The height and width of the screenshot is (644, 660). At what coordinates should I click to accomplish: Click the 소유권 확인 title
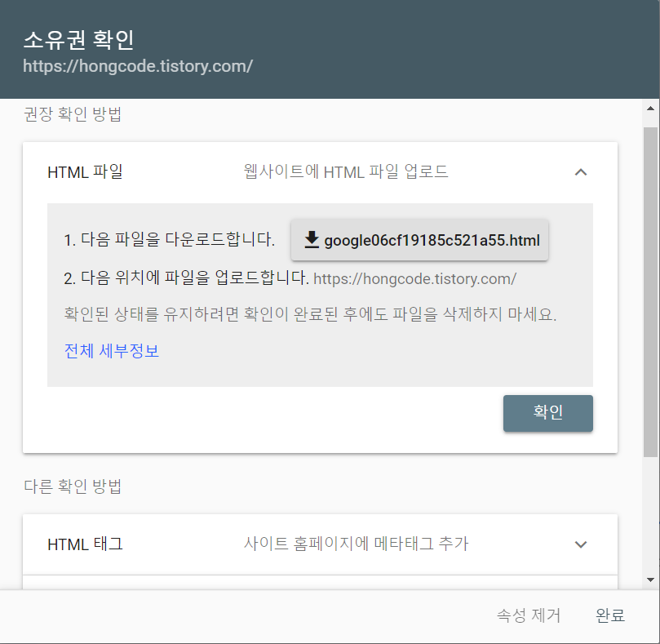(x=78, y=40)
